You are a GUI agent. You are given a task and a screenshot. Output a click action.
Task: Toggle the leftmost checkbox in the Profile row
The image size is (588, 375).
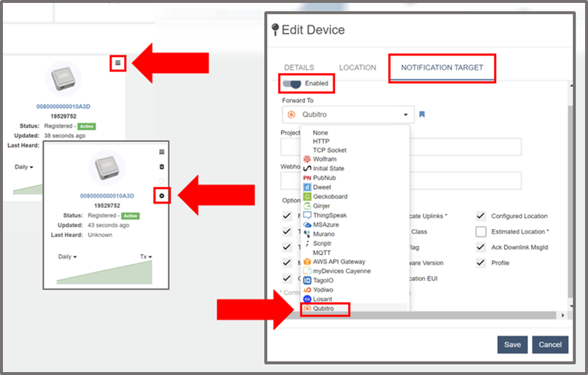point(287,263)
